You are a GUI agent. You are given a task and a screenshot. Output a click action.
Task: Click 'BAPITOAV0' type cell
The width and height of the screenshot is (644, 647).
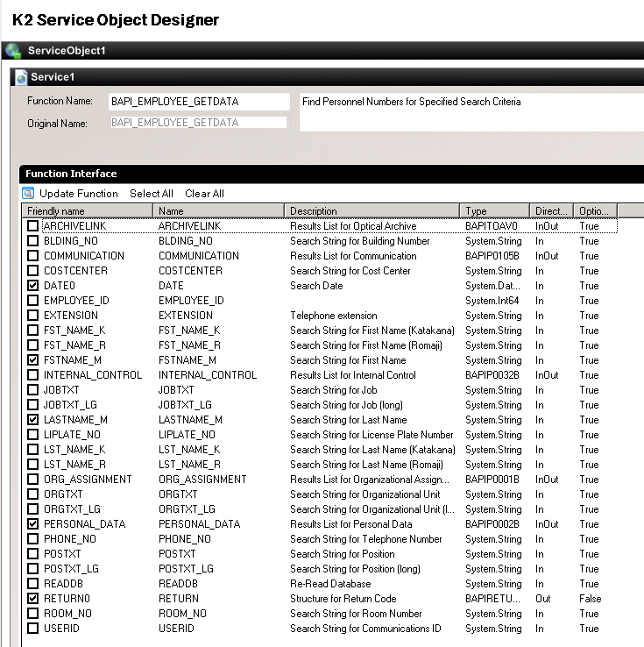click(x=491, y=225)
